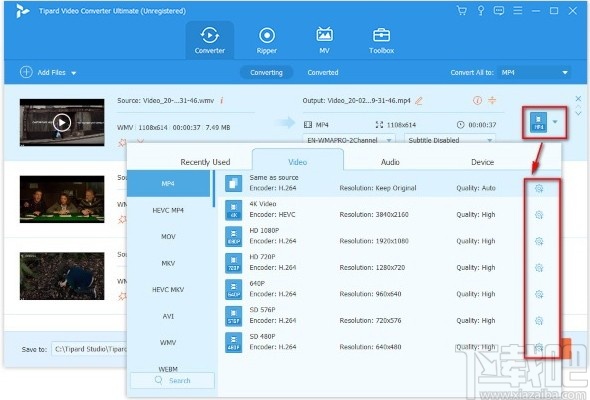The image size is (590, 400).
Task: Click the format Search field
Action: pos(173,380)
